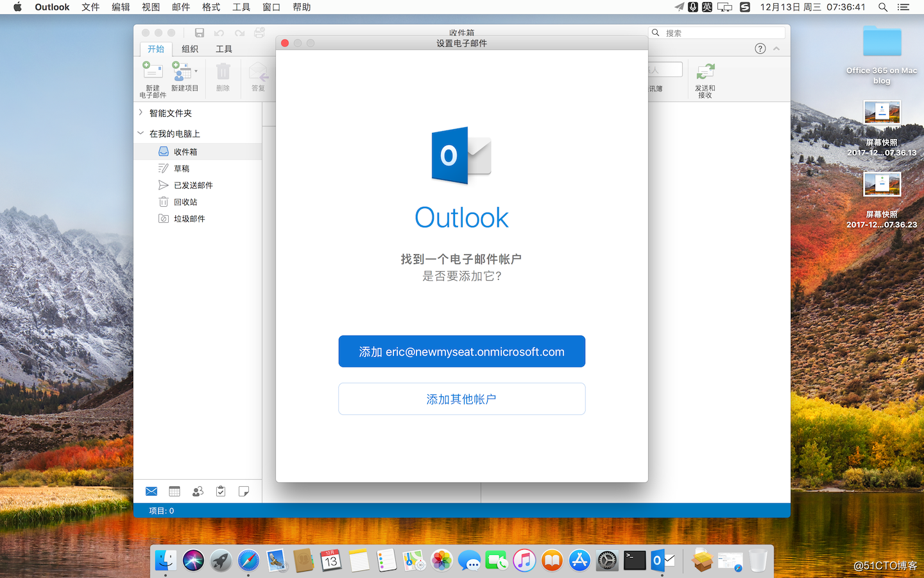Open the Apple menu
This screenshot has width=924, height=578.
[17, 7]
